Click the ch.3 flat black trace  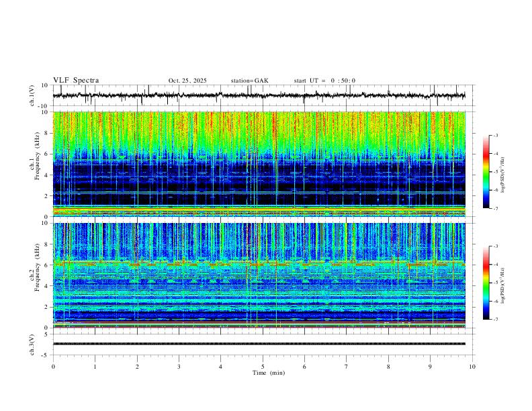coord(259,344)
